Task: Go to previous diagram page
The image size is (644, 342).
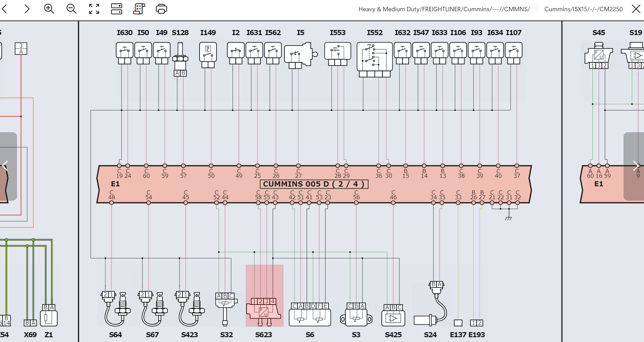Action: tap(5, 166)
